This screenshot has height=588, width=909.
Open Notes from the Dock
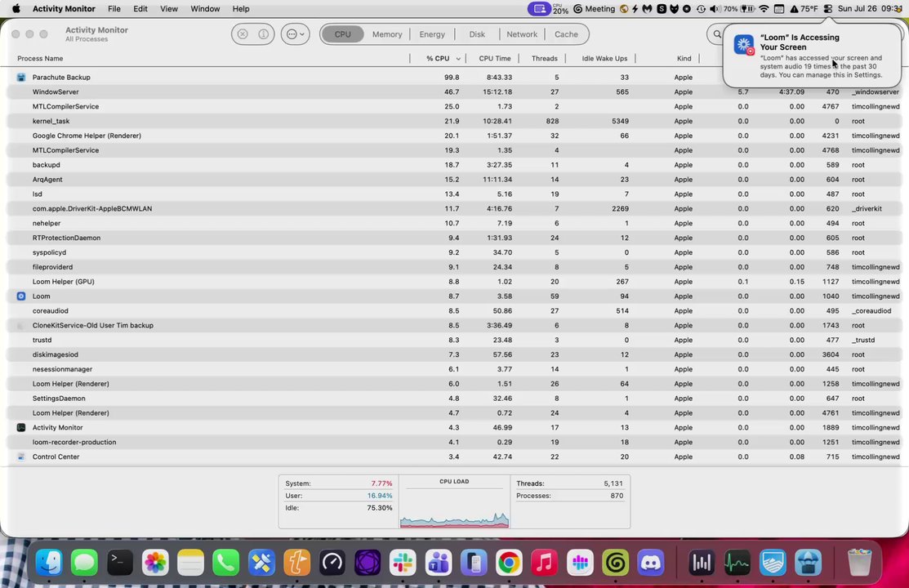point(190,563)
